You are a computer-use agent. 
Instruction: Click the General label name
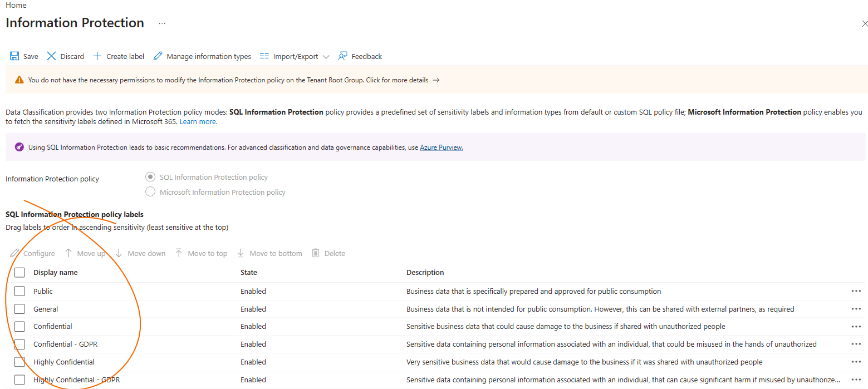tap(46, 309)
